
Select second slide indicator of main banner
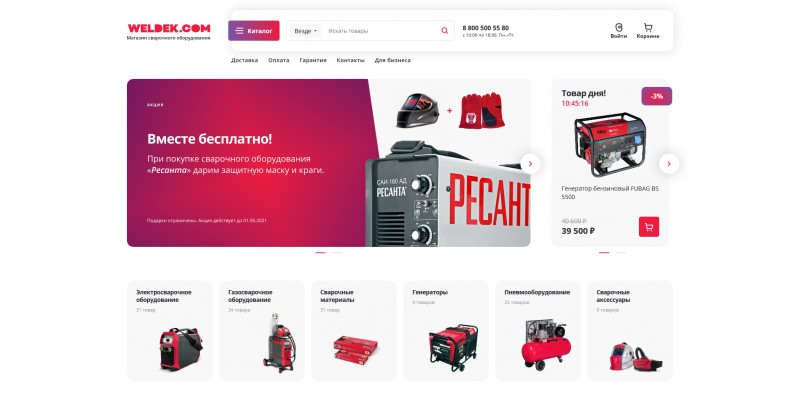point(337,253)
